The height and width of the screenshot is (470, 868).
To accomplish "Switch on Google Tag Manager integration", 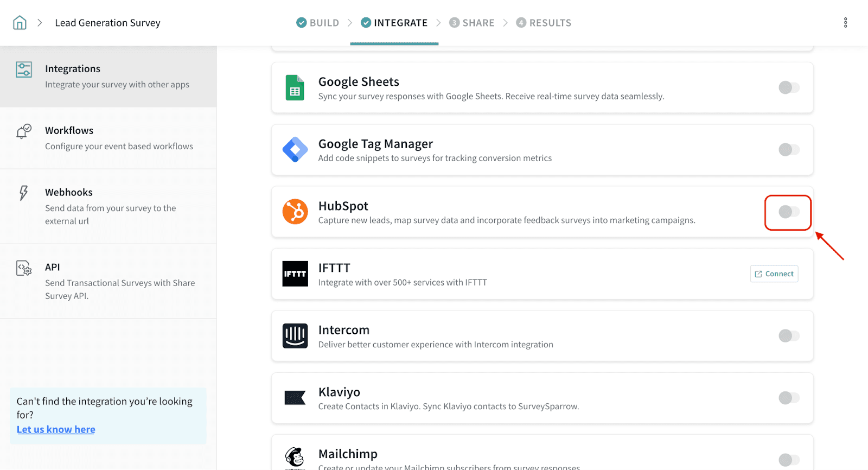I will click(789, 150).
